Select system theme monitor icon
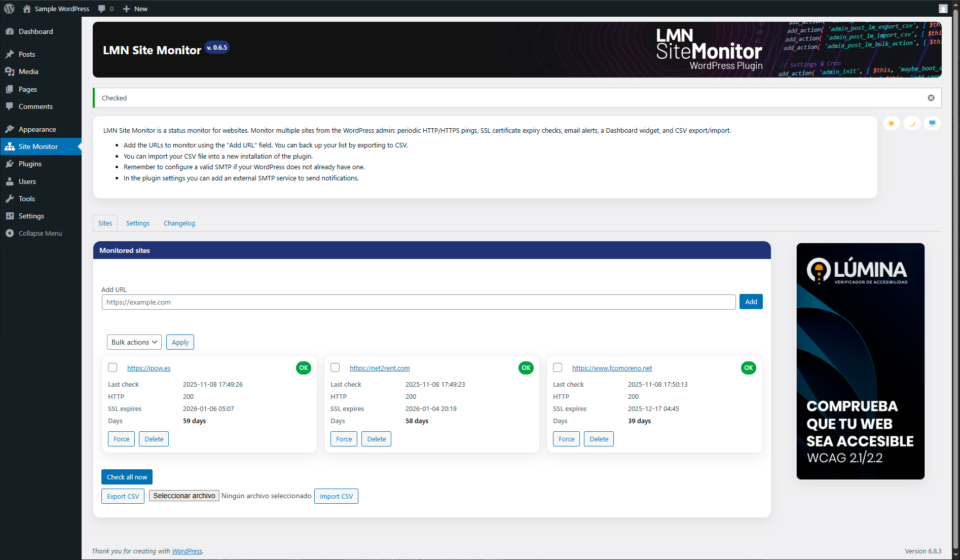Screen dimensions: 960x560 (932, 123)
